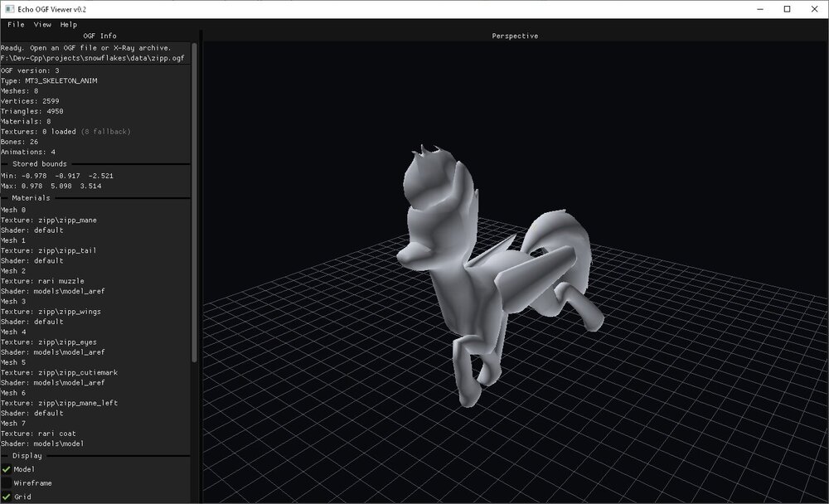Click the OGF Info panel scrollbar
This screenshot has width=829, height=504.
click(x=194, y=202)
